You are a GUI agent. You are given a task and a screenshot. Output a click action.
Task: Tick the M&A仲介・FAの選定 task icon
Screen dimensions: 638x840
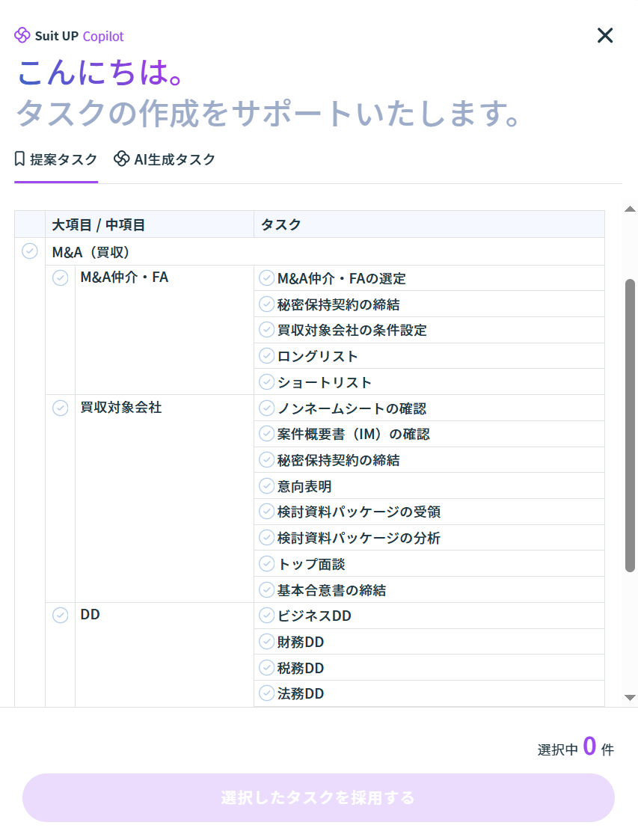tap(266, 278)
